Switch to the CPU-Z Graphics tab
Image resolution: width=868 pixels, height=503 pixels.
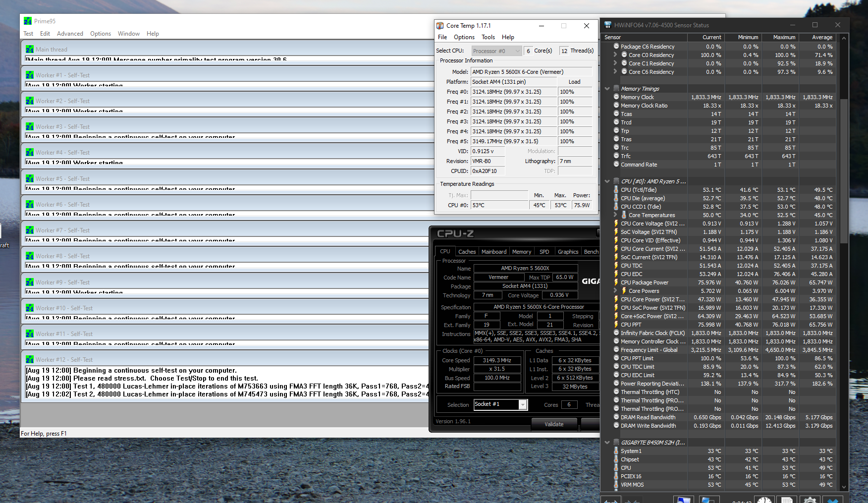click(x=568, y=252)
